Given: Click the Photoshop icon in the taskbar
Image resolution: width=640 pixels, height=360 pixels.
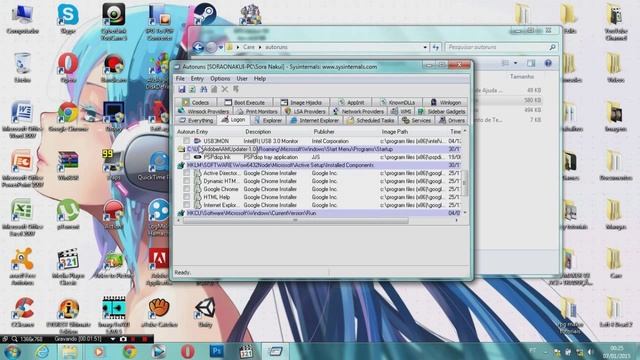Looking at the screenshot, I should [217, 351].
